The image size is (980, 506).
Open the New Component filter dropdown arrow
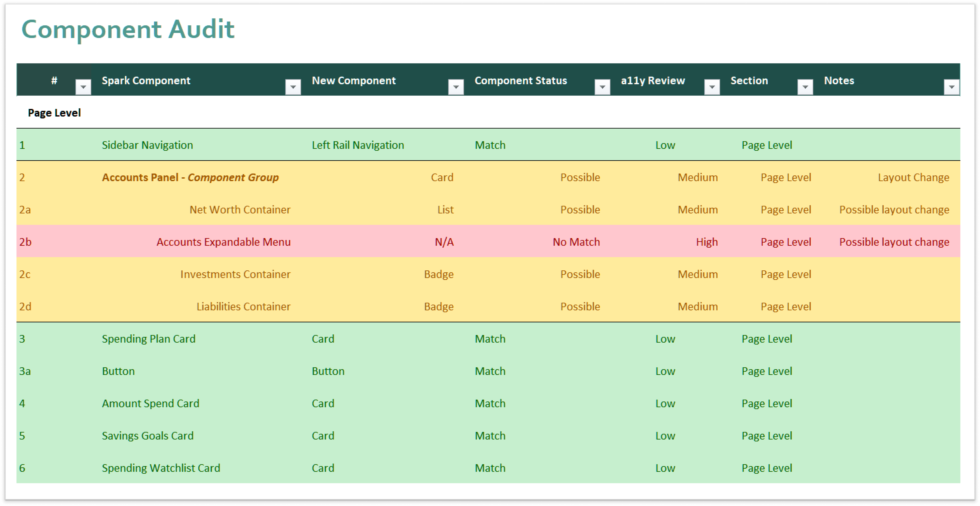pos(456,87)
